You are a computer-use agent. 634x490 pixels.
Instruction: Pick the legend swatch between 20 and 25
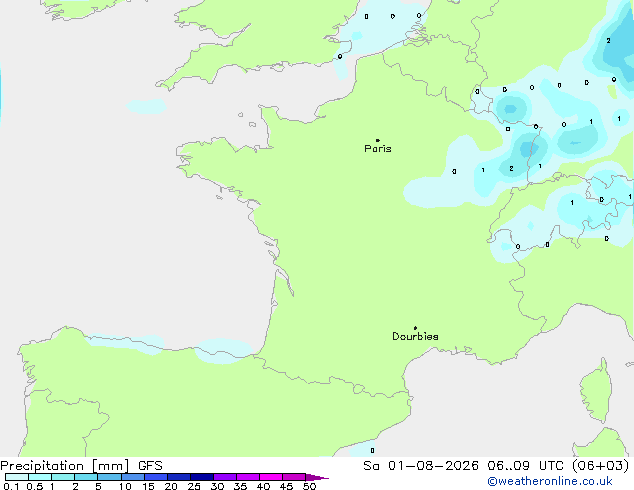tap(179, 477)
